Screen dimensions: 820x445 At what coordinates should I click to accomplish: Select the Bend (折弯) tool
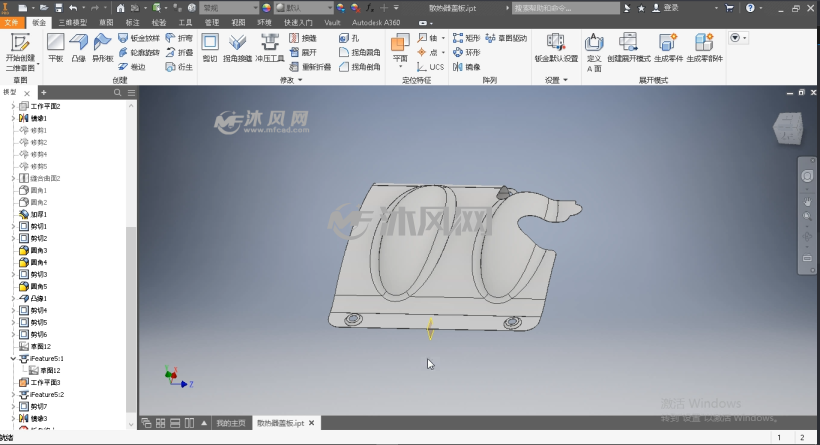179,38
